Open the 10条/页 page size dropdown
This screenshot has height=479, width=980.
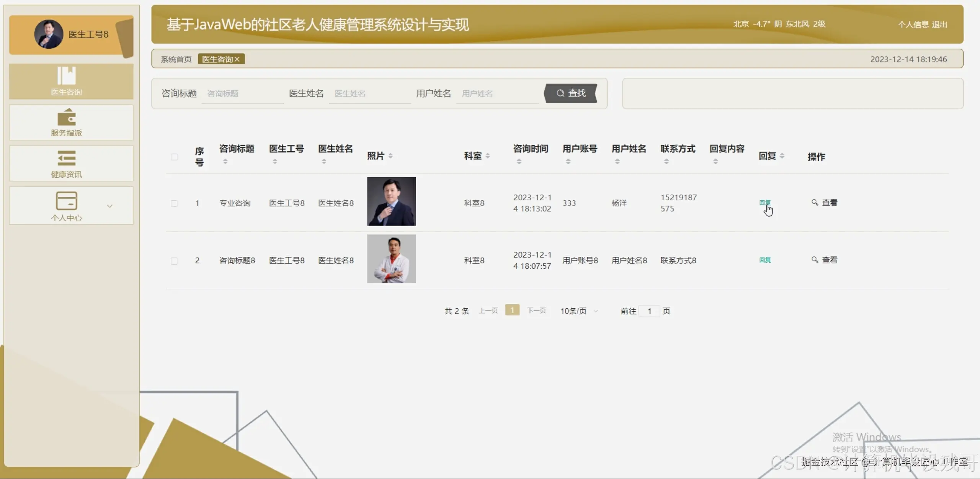click(x=579, y=311)
